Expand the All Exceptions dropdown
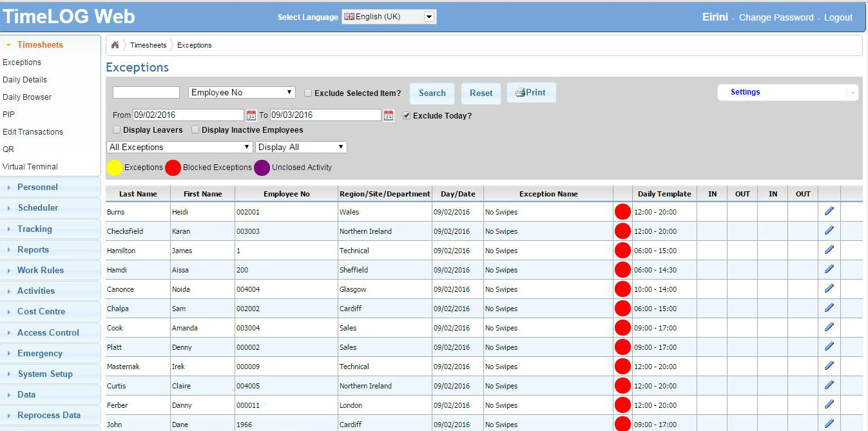 [x=180, y=148]
